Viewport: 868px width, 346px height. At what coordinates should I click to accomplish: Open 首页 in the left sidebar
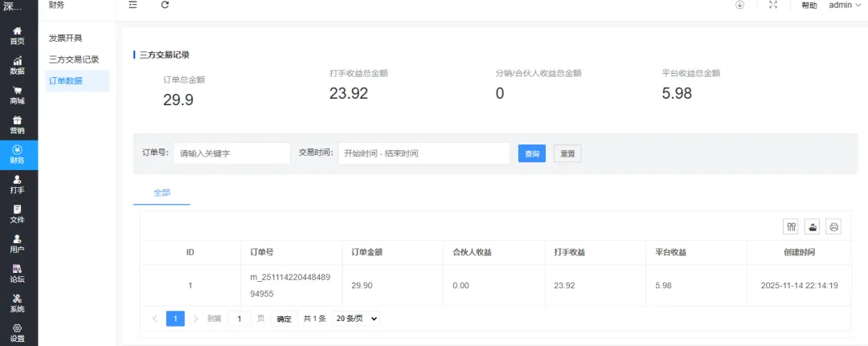click(x=17, y=35)
